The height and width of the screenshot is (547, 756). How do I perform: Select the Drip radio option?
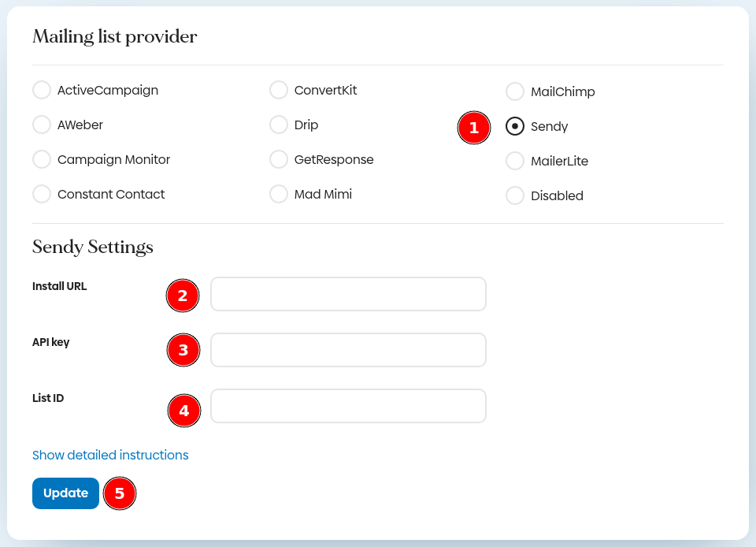tap(279, 125)
